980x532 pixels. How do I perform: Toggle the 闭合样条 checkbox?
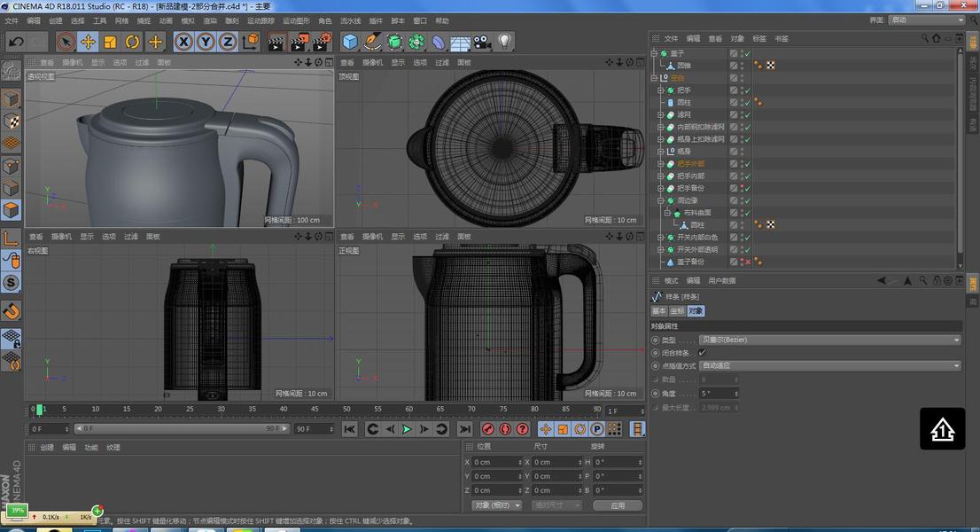pyautogui.click(x=703, y=353)
